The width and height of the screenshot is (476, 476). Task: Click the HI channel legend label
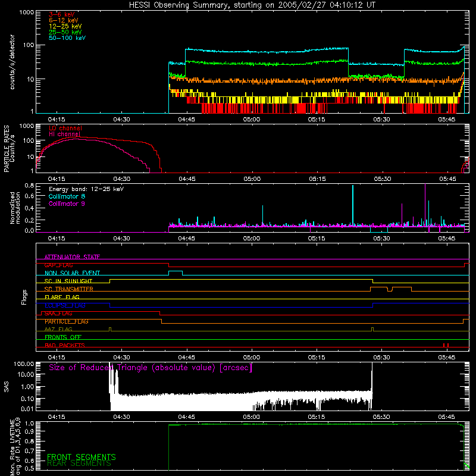click(x=64, y=134)
